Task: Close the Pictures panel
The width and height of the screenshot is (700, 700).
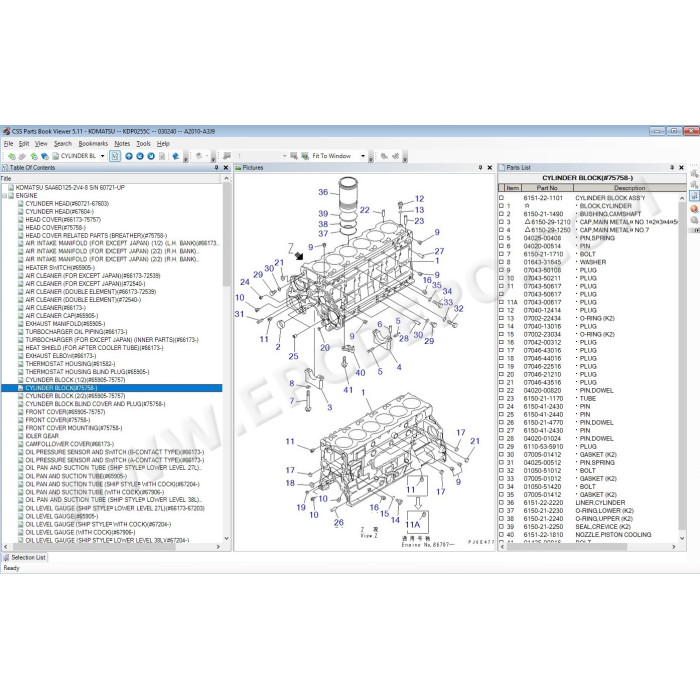Action: 490,168
